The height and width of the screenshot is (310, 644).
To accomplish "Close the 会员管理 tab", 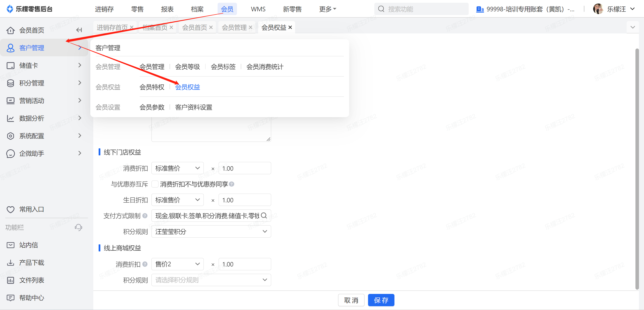I will [x=251, y=27].
